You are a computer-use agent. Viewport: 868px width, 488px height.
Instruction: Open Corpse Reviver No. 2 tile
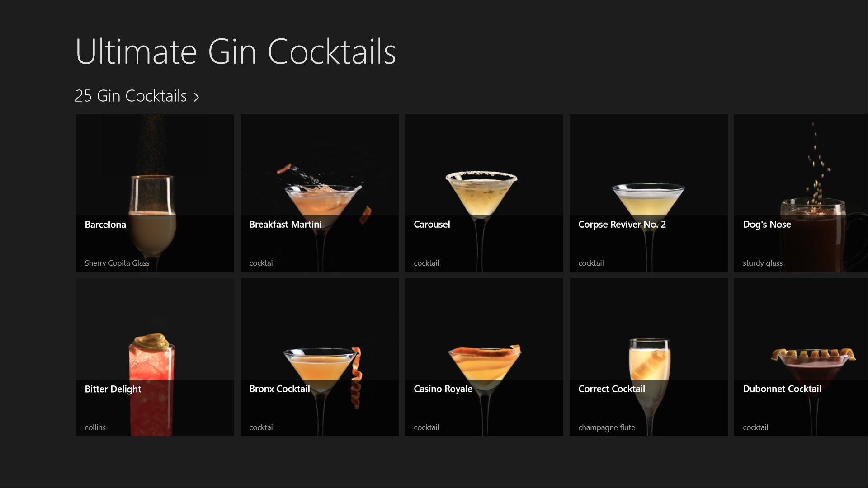pyautogui.click(x=649, y=193)
